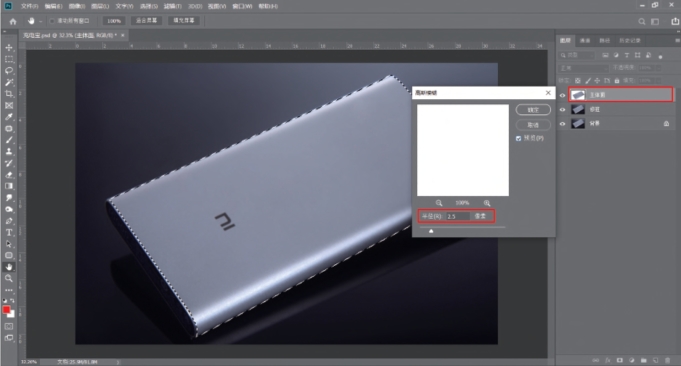Open the Edit Toolbar three-dots menu

coord(9,290)
